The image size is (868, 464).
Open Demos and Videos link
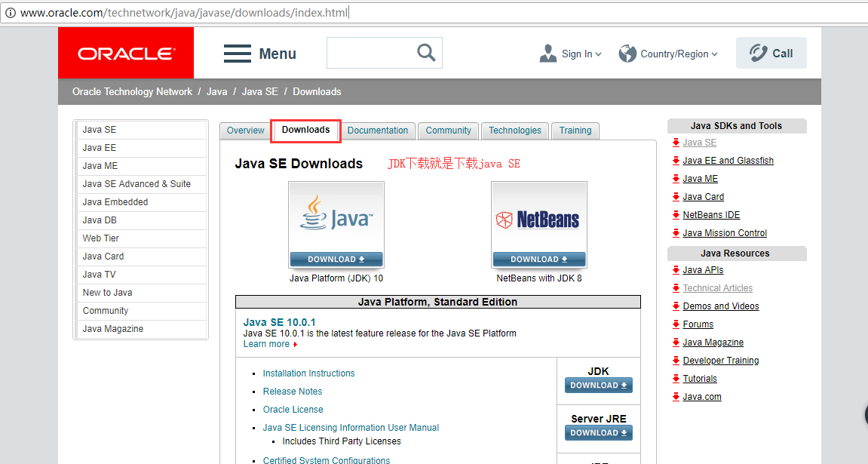coord(721,306)
